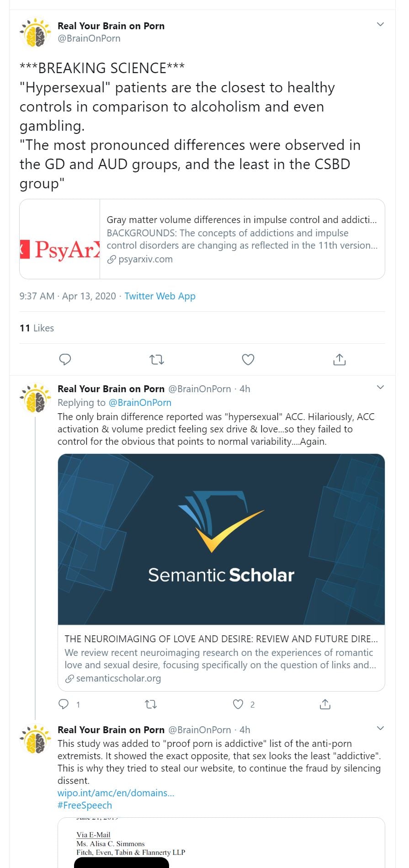Open the letter image attachment preview
The height and width of the screenshot is (868, 409).
(221, 843)
